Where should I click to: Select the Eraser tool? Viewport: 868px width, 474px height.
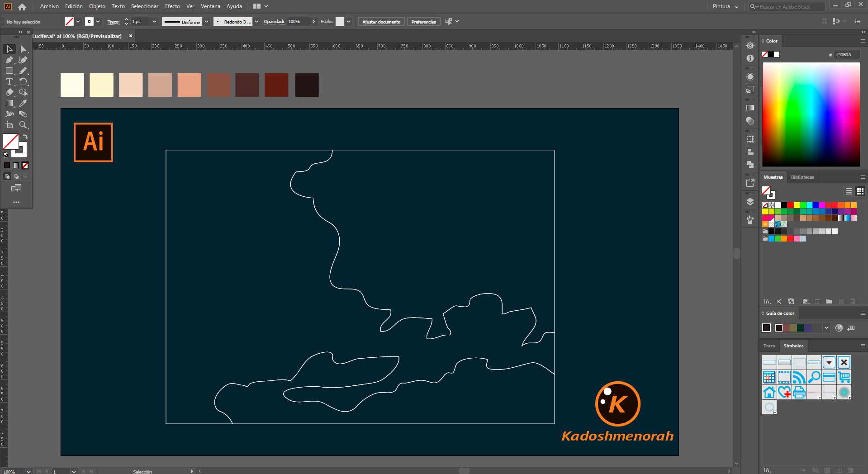[x=9, y=92]
